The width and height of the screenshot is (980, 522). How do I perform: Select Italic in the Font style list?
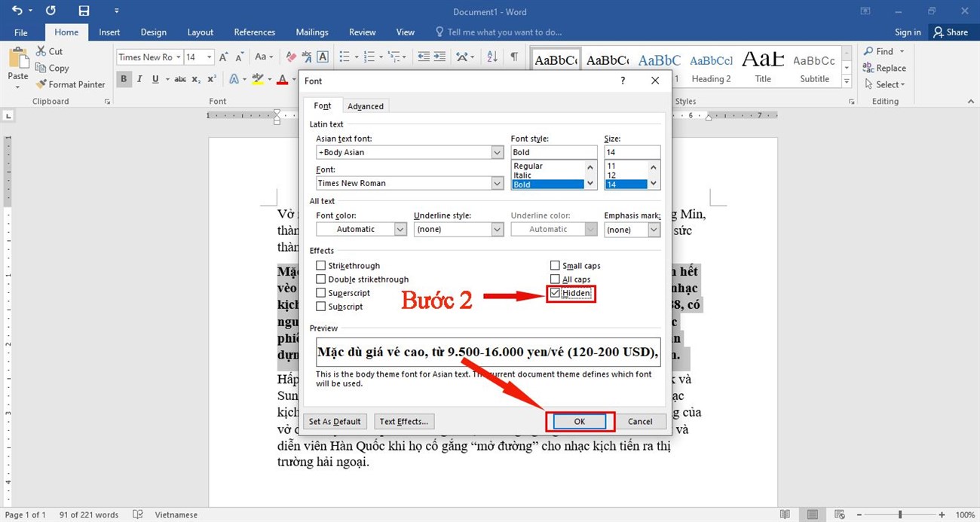[x=548, y=175]
